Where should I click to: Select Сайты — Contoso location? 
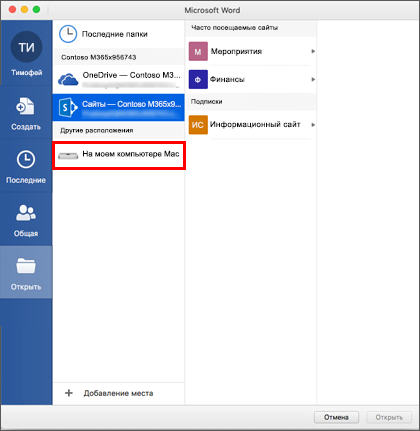click(118, 107)
